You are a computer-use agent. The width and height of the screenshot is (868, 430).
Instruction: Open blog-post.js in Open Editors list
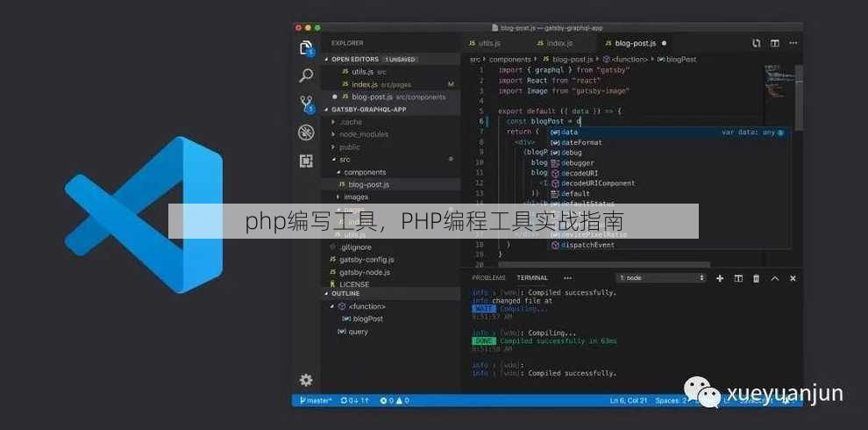(x=390, y=97)
